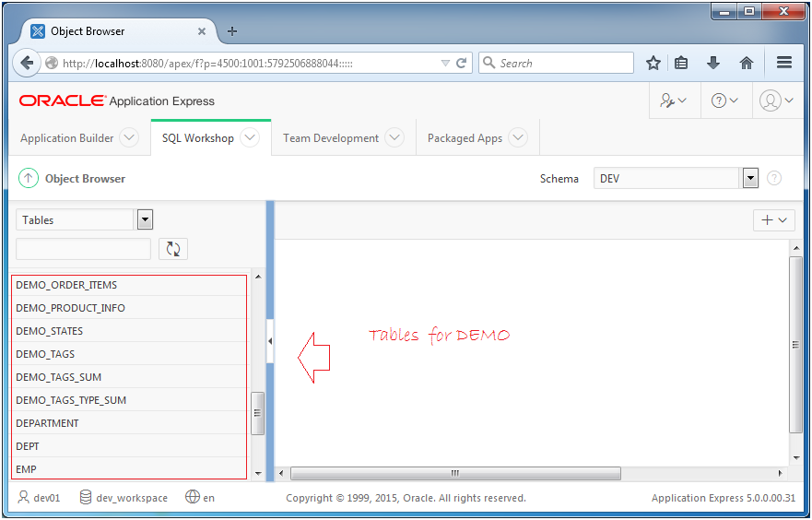The image size is (812, 520).
Task: Close the Object Browser tab
Action: coord(202,31)
